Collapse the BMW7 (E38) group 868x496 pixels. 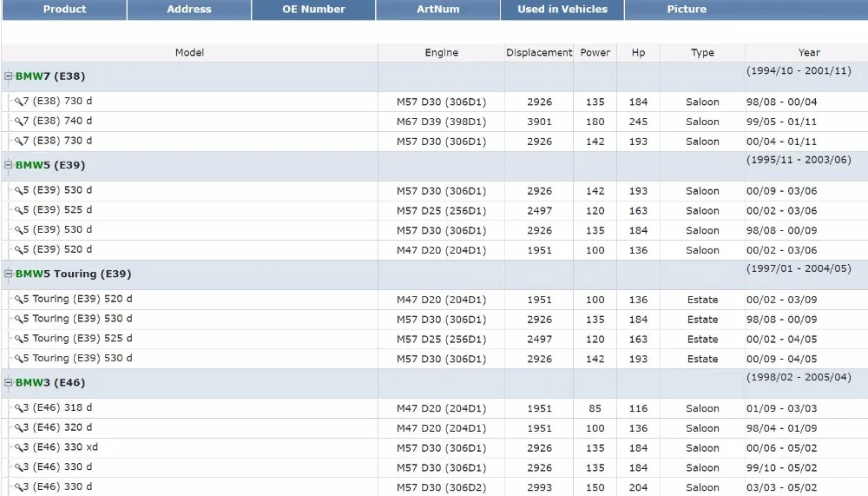click(x=9, y=76)
